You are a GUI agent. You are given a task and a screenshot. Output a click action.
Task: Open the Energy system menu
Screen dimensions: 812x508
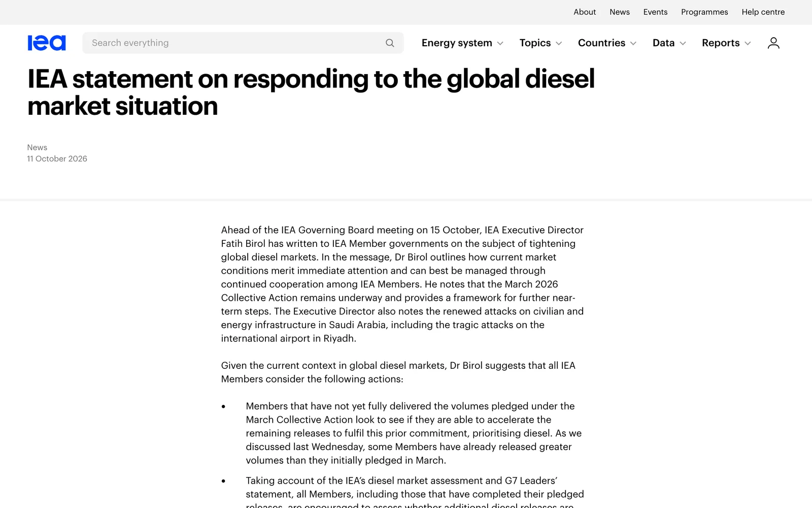[x=457, y=43]
